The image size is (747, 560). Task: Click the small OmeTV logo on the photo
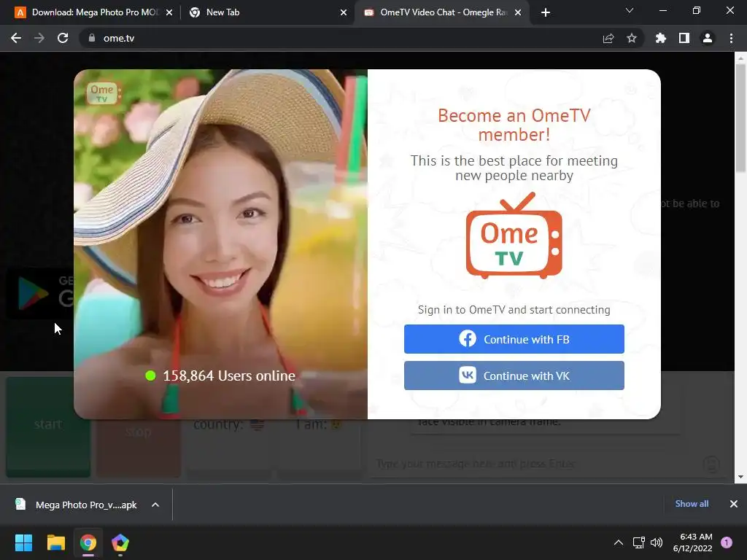pos(104,93)
